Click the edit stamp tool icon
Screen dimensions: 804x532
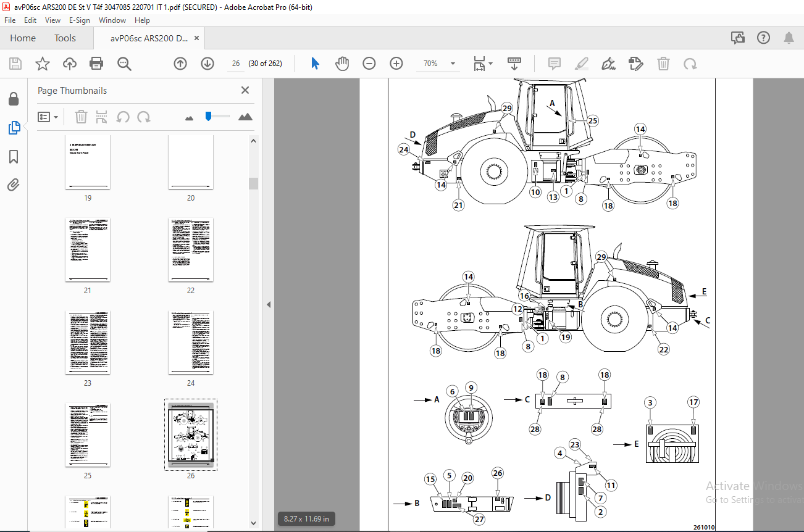(x=636, y=64)
